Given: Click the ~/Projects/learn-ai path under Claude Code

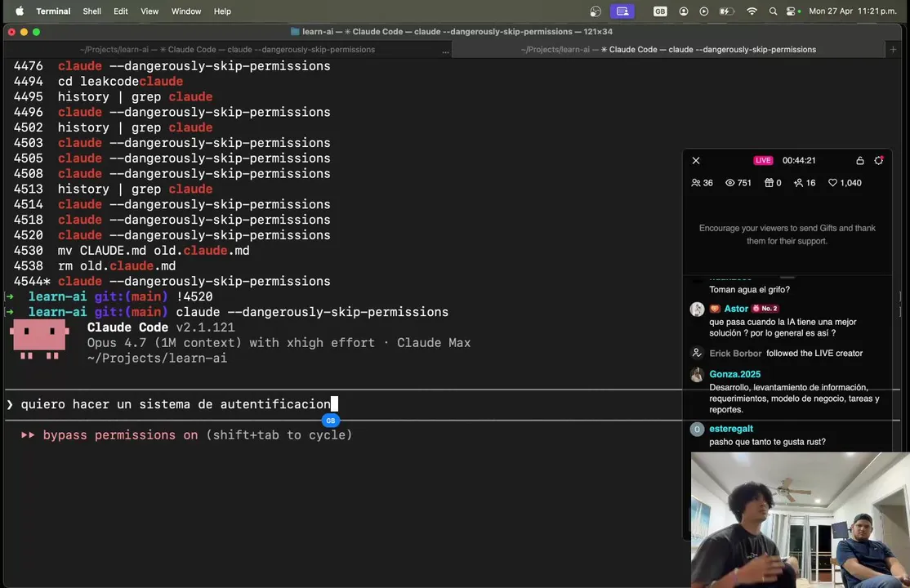Looking at the screenshot, I should tap(157, 359).
